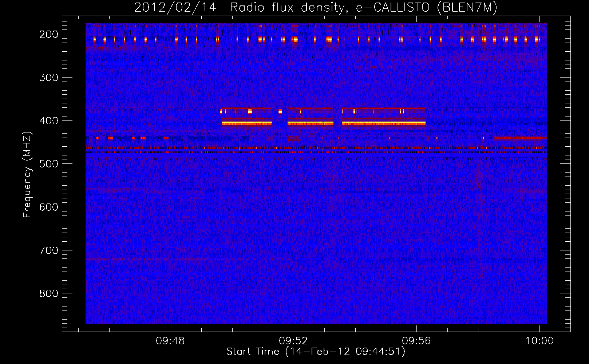Click the 700 frequency tick label

49,250
